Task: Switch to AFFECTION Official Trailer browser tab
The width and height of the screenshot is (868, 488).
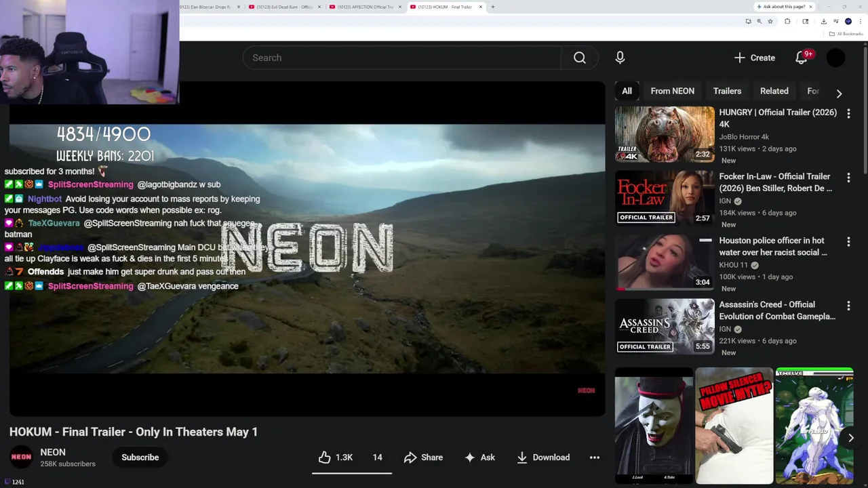Action: point(365,7)
